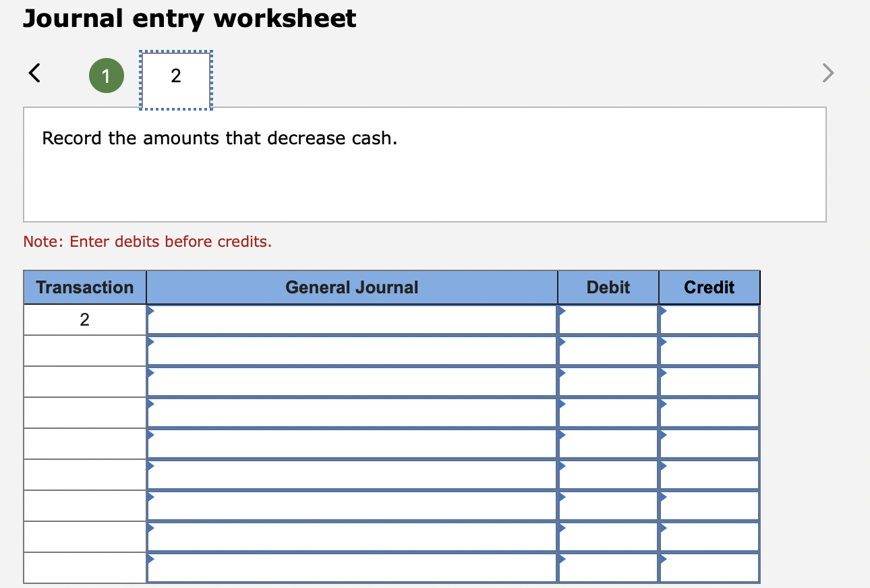870x588 pixels.
Task: Click the 'Journal entry worksheet' heading
Action: [x=190, y=19]
